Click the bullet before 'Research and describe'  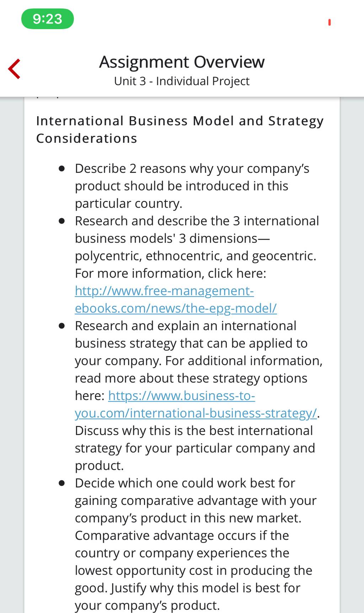coord(62,221)
